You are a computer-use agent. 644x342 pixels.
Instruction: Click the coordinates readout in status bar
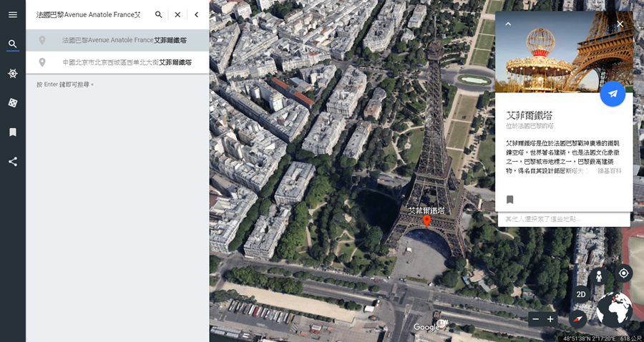(x=589, y=338)
